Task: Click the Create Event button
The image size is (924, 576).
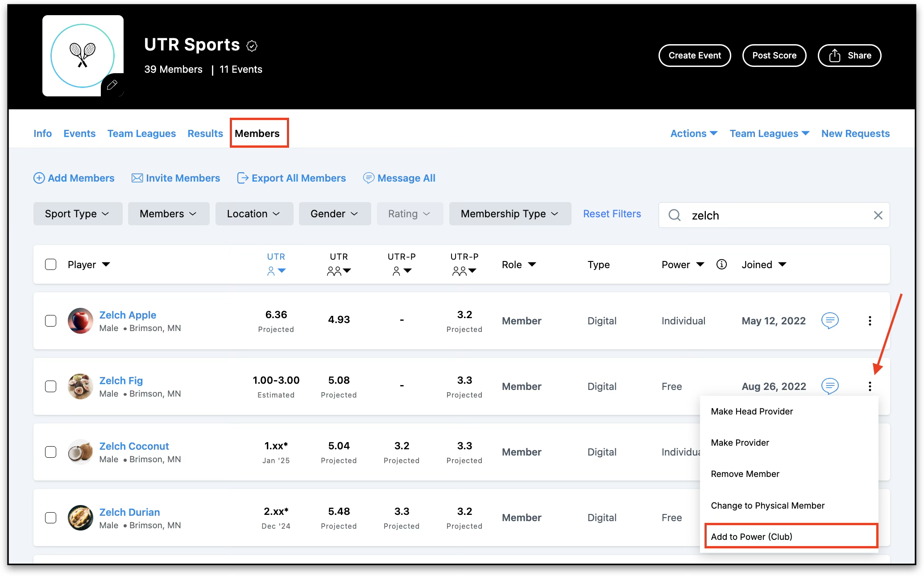Action: [695, 55]
